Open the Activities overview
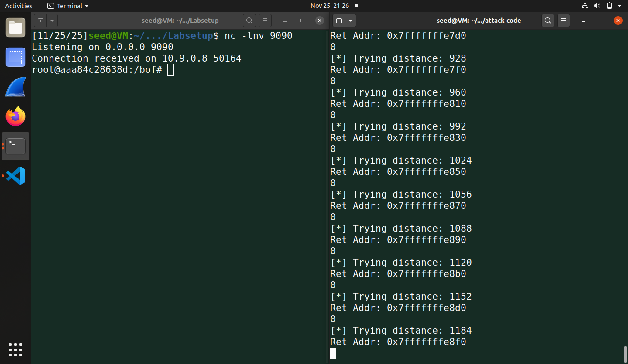628x364 pixels. (19, 6)
